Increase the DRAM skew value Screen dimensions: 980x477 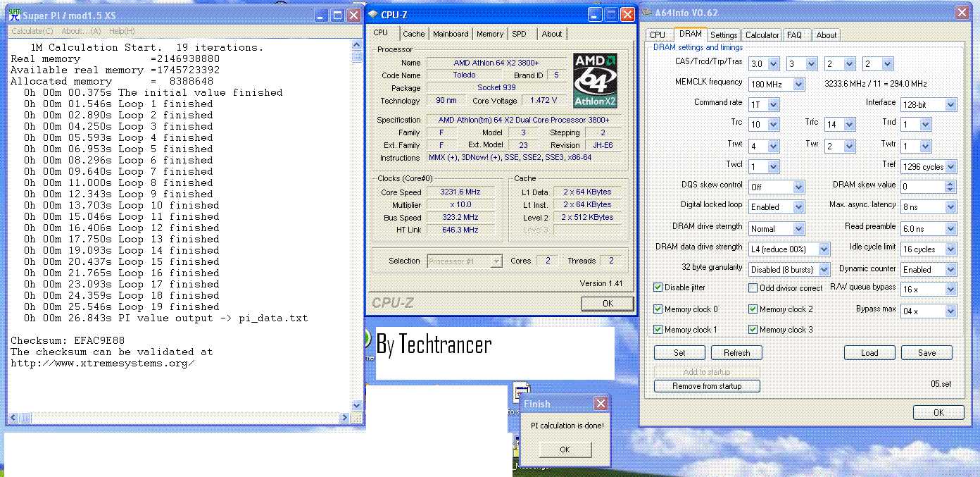pyautogui.click(x=950, y=184)
